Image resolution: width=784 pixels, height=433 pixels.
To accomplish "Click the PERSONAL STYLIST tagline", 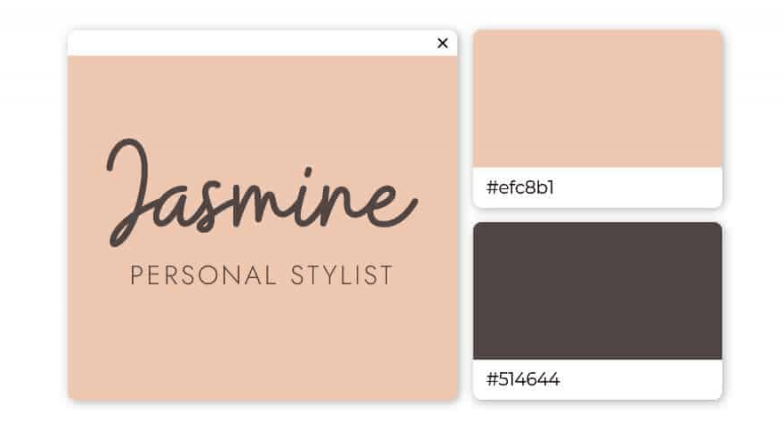I will [x=262, y=276].
